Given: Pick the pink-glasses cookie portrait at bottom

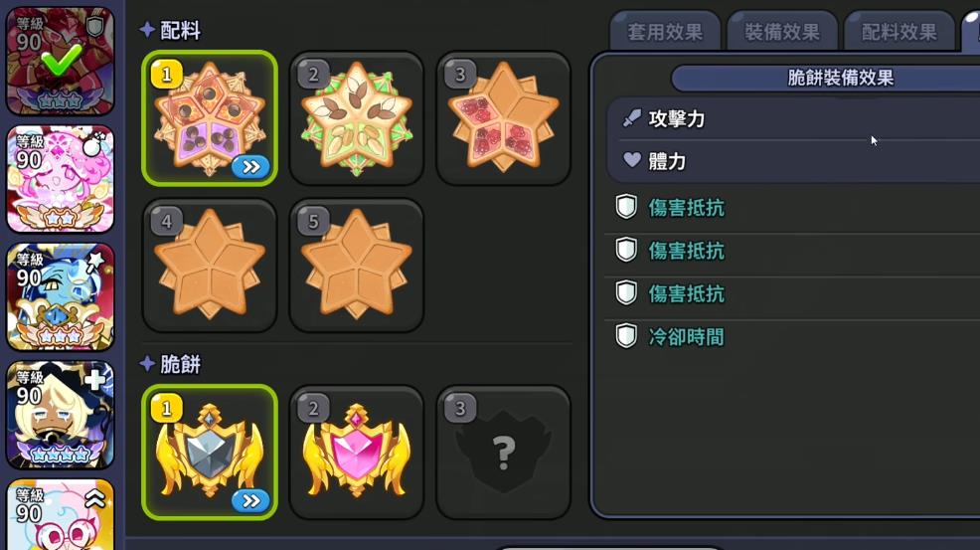Looking at the screenshot, I should [x=60, y=515].
